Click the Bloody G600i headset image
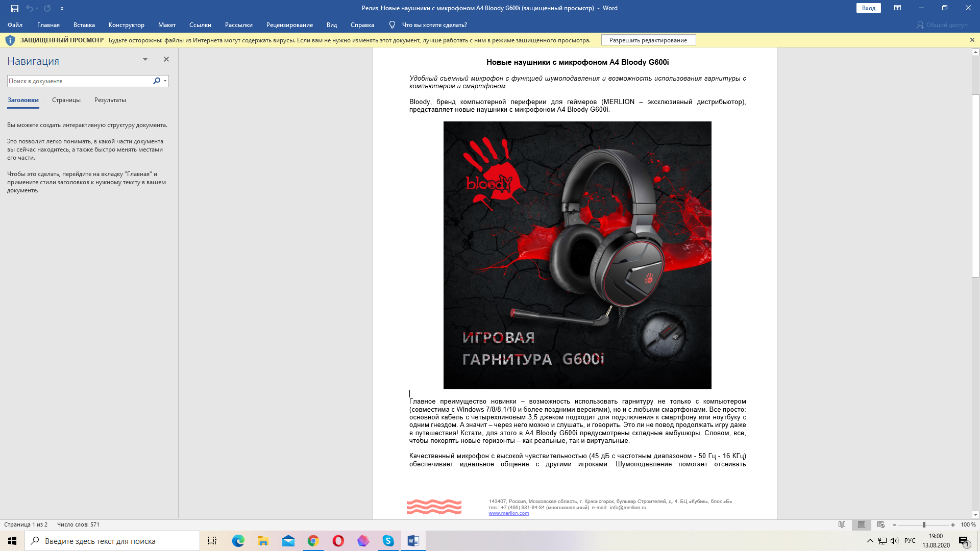 (577, 255)
